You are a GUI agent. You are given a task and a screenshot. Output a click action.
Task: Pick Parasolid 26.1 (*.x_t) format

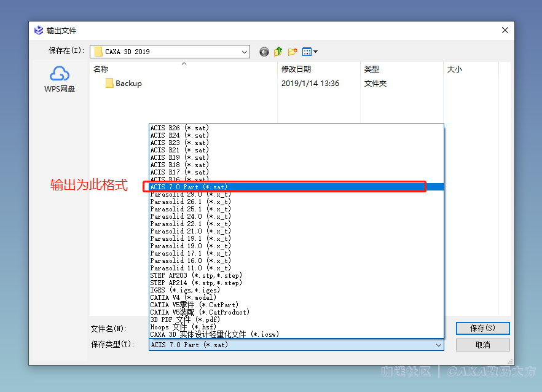coord(296,202)
